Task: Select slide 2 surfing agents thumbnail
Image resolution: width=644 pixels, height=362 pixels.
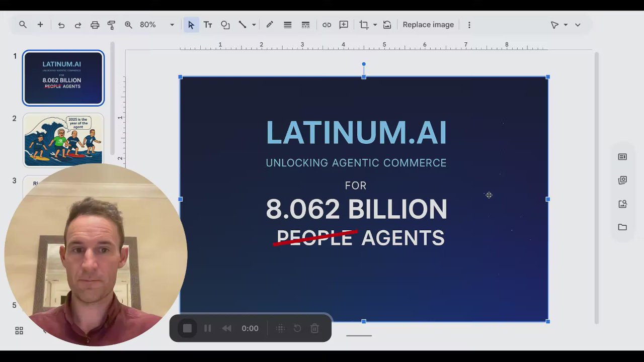Action: click(x=63, y=140)
